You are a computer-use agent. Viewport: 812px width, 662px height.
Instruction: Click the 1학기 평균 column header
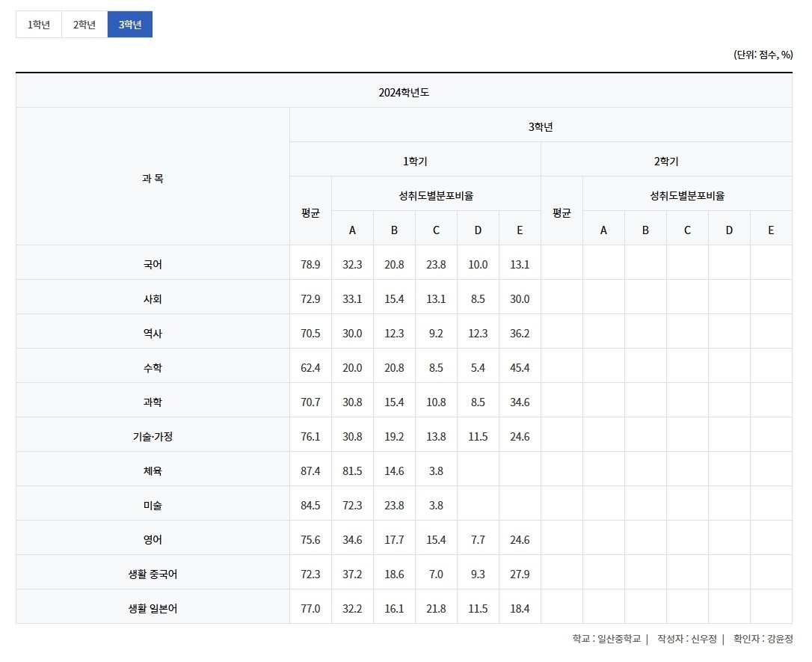click(x=310, y=212)
